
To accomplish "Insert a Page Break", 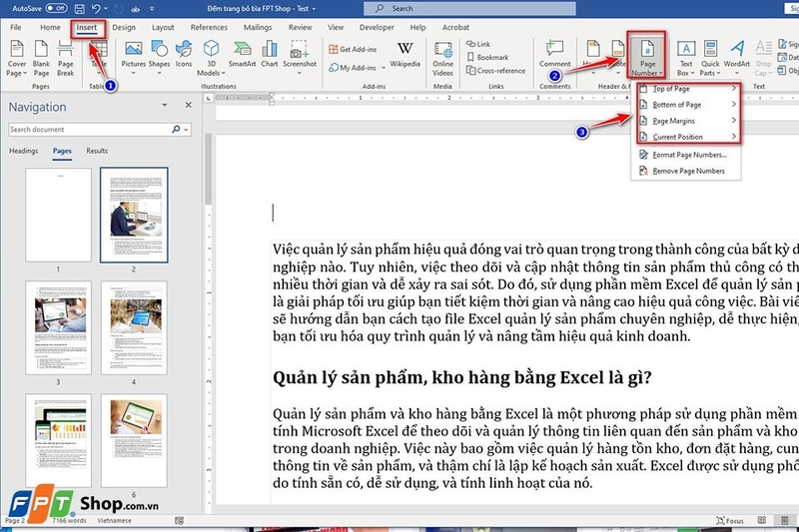I will tap(65, 58).
